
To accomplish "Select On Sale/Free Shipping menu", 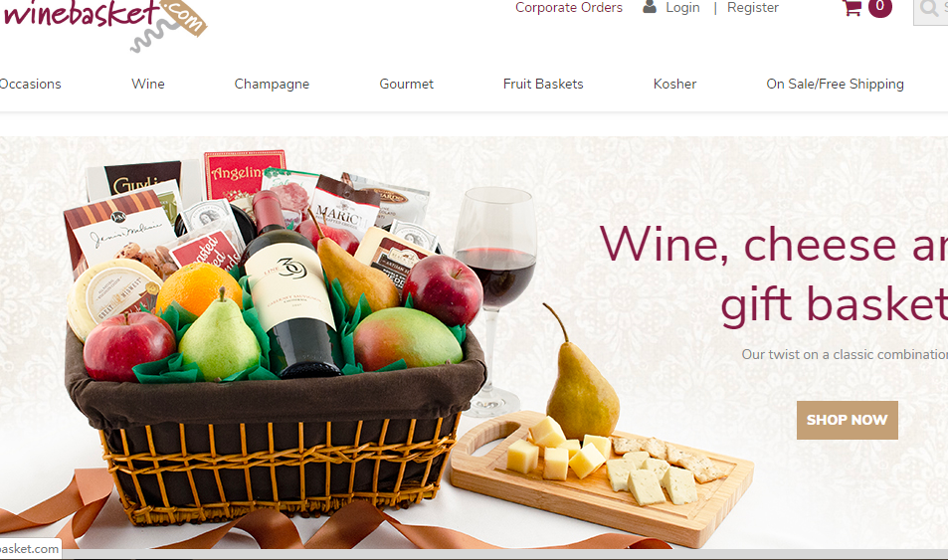I will pos(835,85).
